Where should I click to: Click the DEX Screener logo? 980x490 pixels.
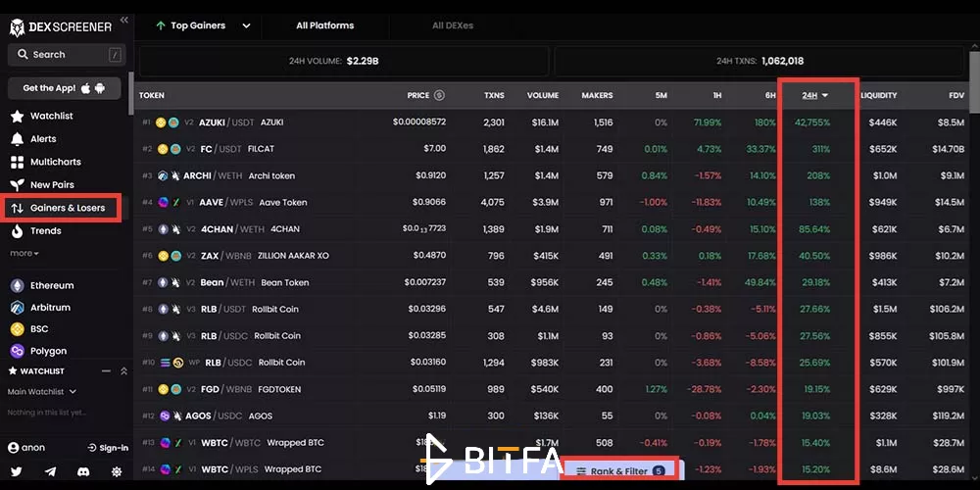click(61, 26)
